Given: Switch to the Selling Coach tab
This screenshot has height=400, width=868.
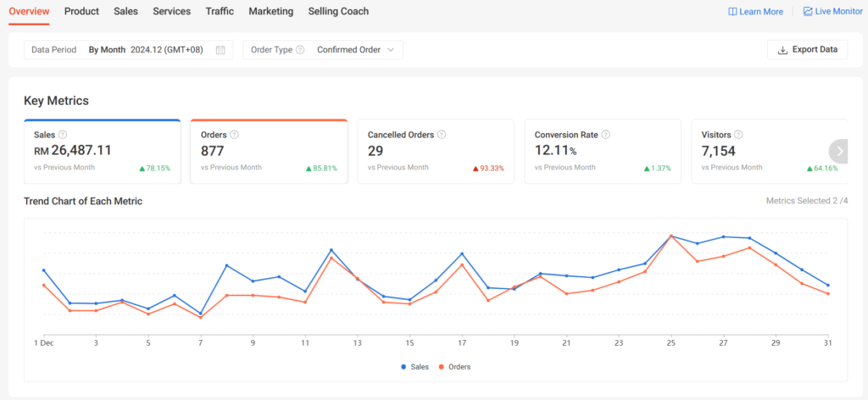Looking at the screenshot, I should [338, 12].
